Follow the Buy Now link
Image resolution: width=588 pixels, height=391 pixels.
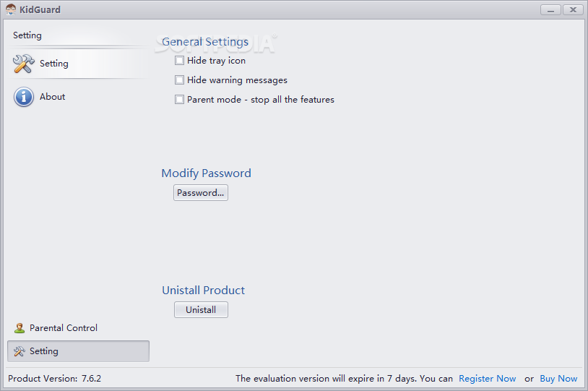click(x=558, y=378)
